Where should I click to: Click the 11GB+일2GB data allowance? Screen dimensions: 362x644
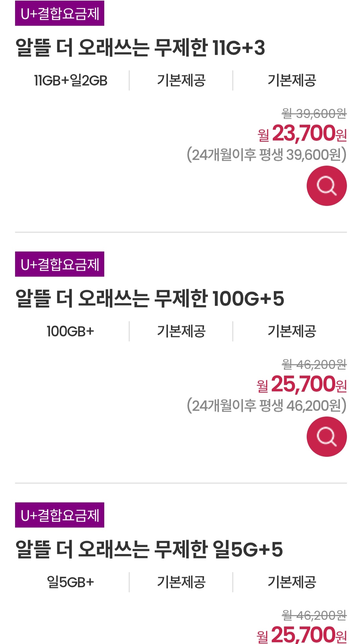[x=71, y=80]
